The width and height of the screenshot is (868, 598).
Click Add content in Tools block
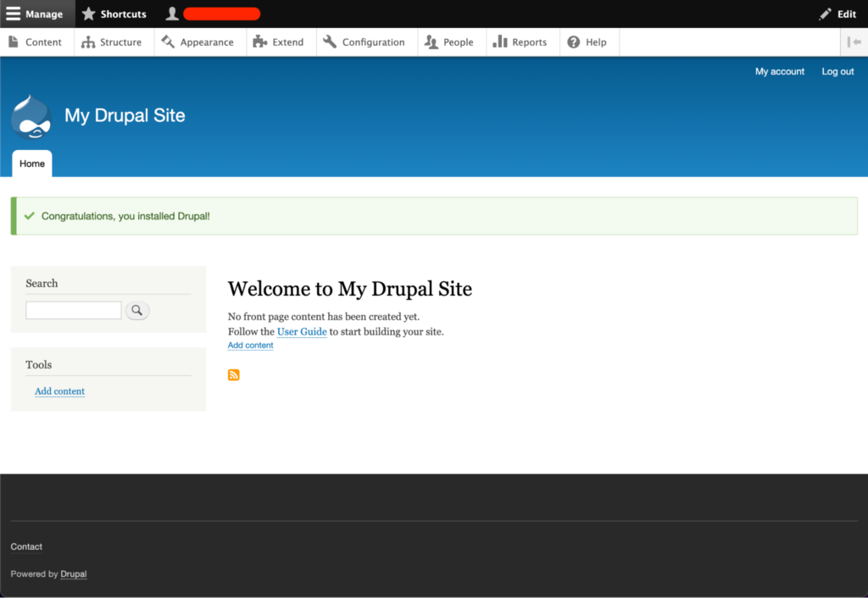[60, 391]
